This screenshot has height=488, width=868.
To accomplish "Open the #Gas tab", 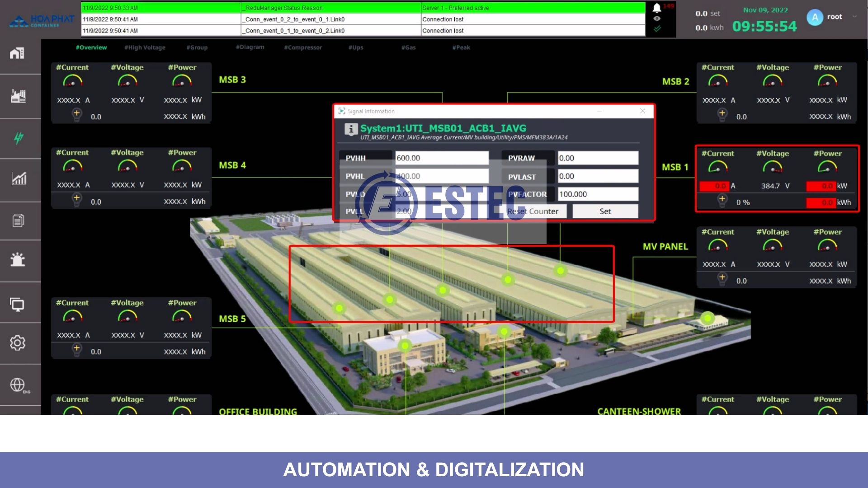I will pyautogui.click(x=408, y=47).
